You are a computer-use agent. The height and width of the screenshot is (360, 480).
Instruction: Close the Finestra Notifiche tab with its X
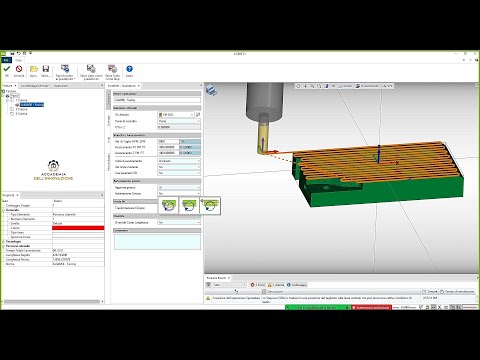[x=229, y=278]
